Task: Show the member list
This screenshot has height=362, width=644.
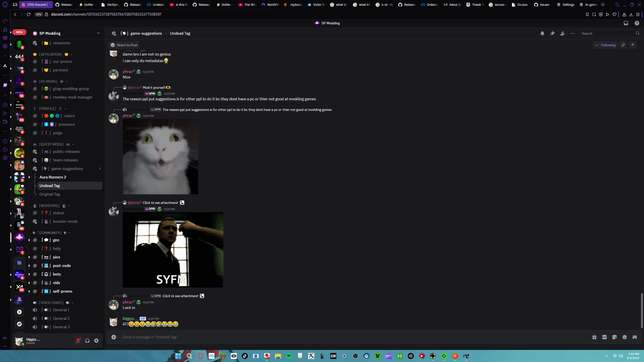Action: 562,33
